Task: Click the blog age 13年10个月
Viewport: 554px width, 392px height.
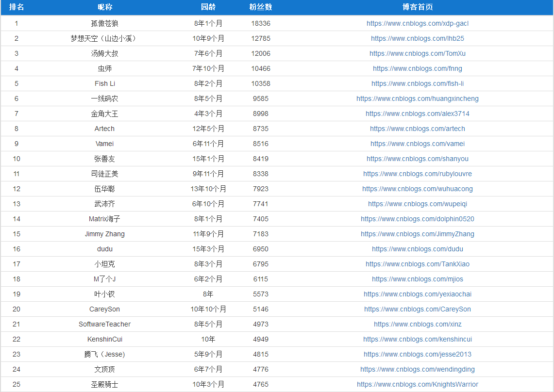Action: coord(208,189)
